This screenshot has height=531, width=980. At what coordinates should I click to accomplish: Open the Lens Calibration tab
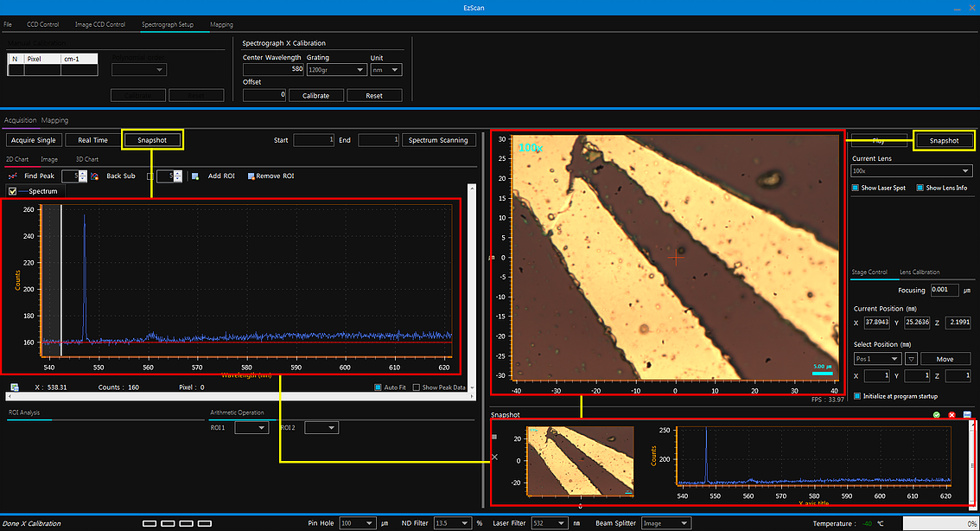click(920, 272)
